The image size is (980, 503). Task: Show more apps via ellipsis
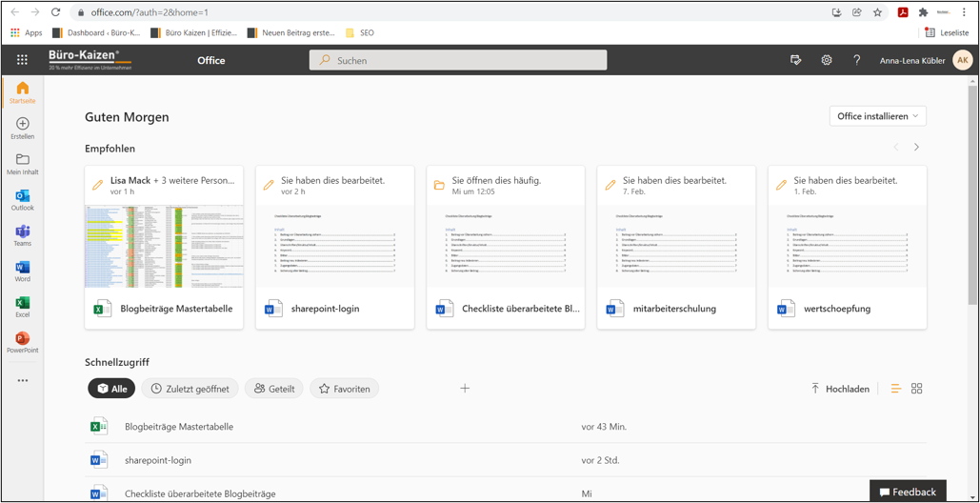tap(23, 380)
